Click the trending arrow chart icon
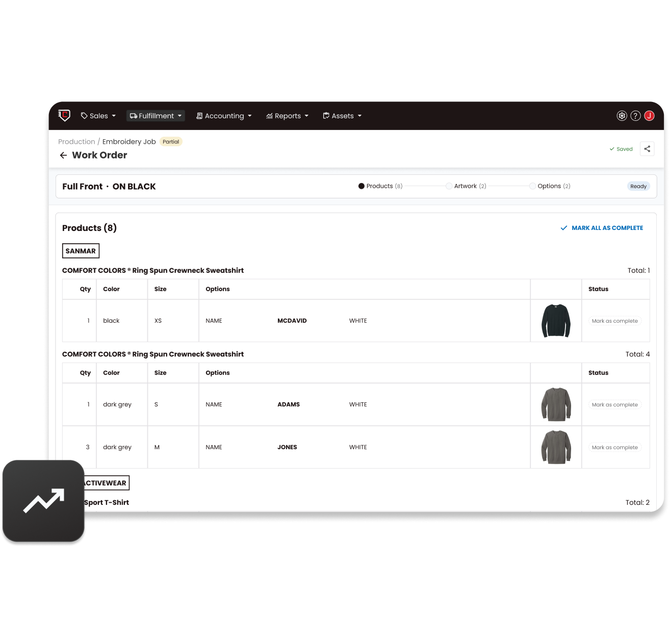 tap(43, 501)
